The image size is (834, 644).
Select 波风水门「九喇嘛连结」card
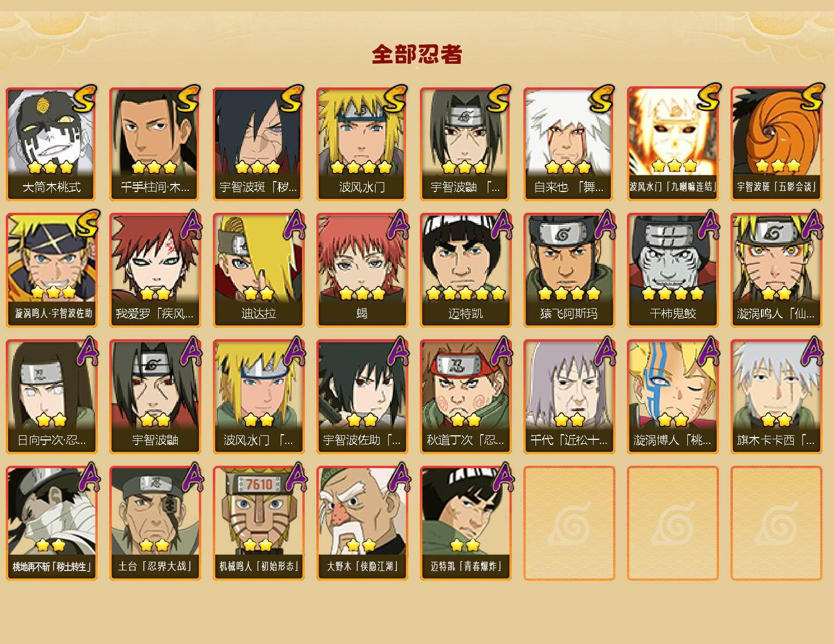pos(672,144)
